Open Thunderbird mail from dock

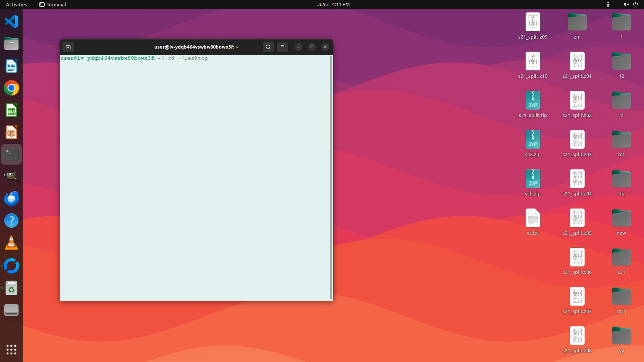pyautogui.click(x=11, y=198)
